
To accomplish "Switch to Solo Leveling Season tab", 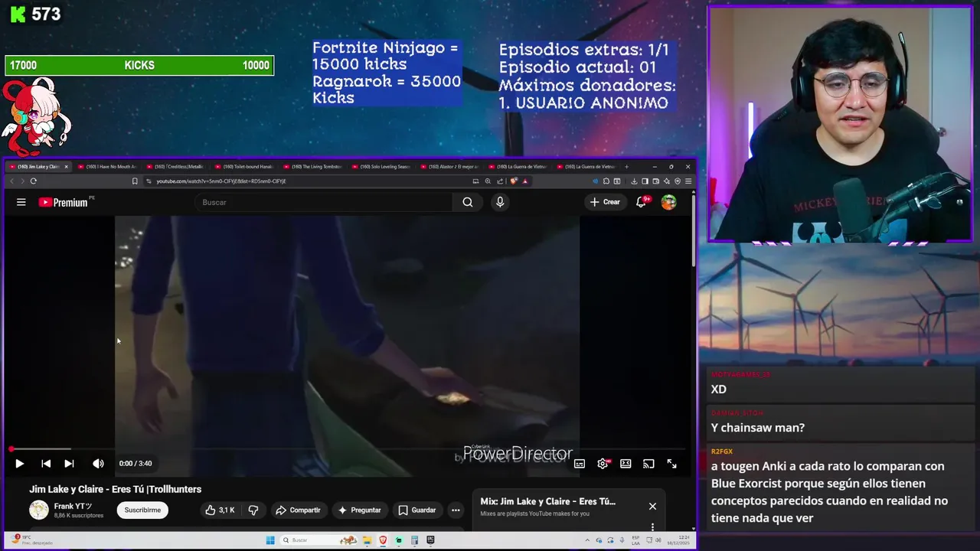I will [x=381, y=167].
